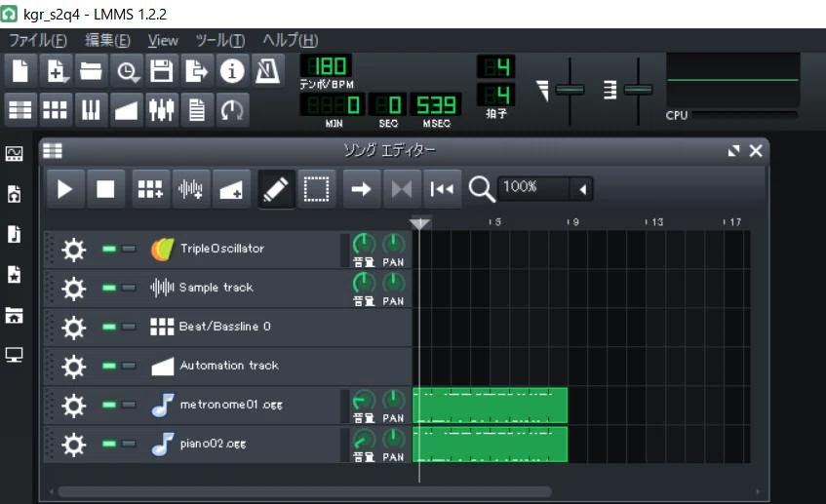The height and width of the screenshot is (504, 826).
Task: Open Beat/Bassline 0 track gear menu
Action: 74,328
